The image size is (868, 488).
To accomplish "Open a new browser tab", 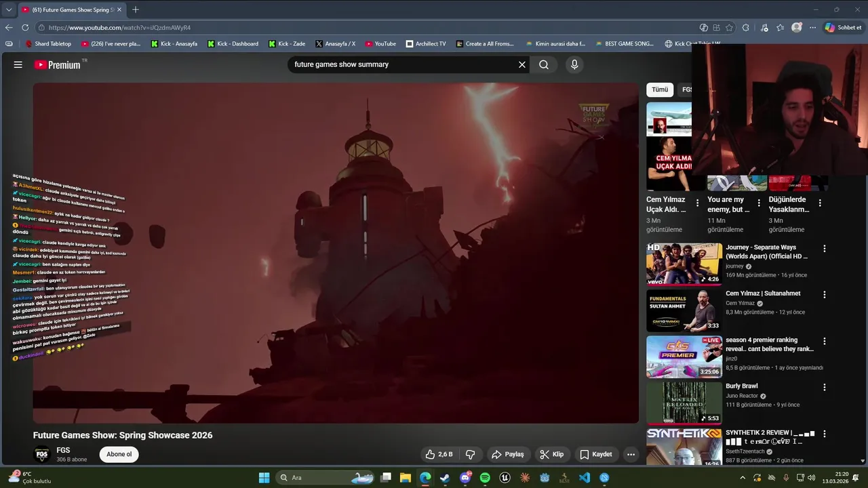I will coord(136,9).
